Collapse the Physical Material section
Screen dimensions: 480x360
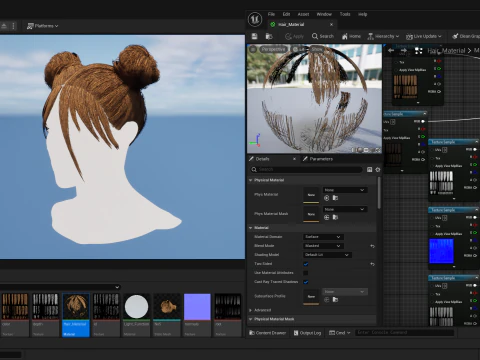tap(251, 180)
